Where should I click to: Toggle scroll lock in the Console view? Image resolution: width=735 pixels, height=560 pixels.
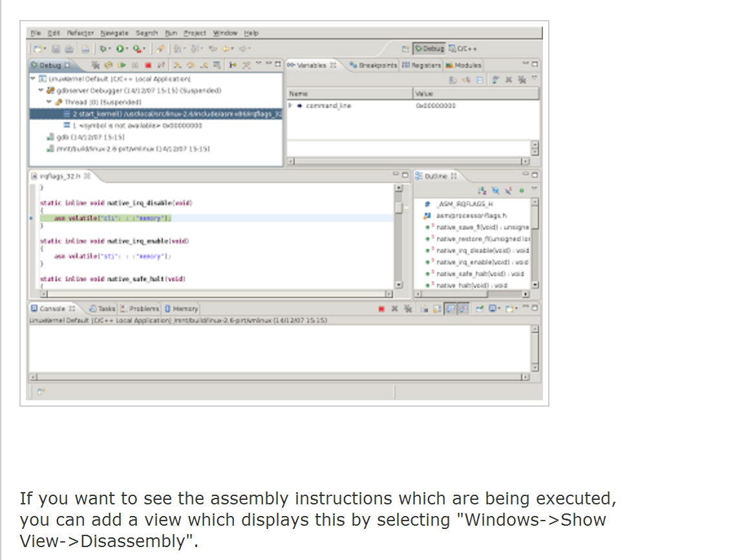pos(437,309)
